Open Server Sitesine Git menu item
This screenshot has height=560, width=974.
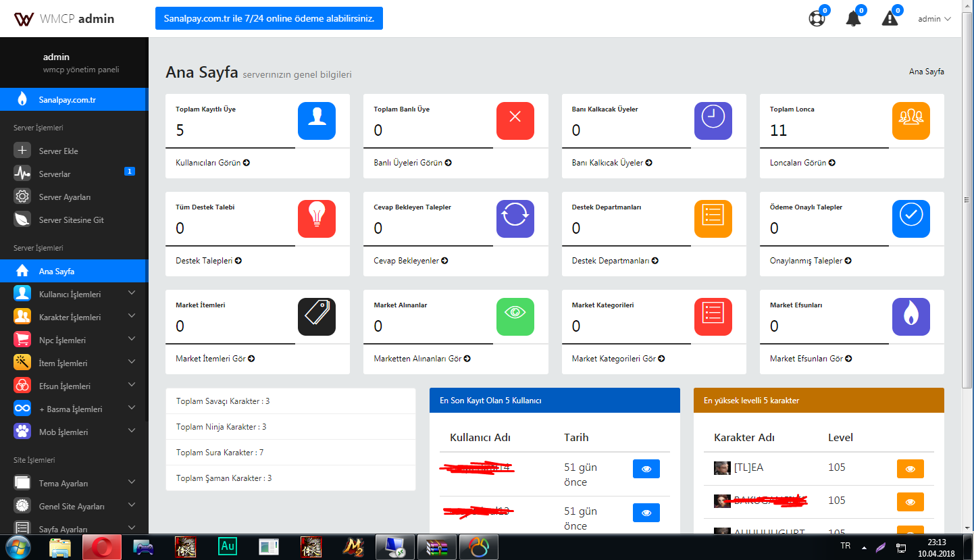click(73, 220)
